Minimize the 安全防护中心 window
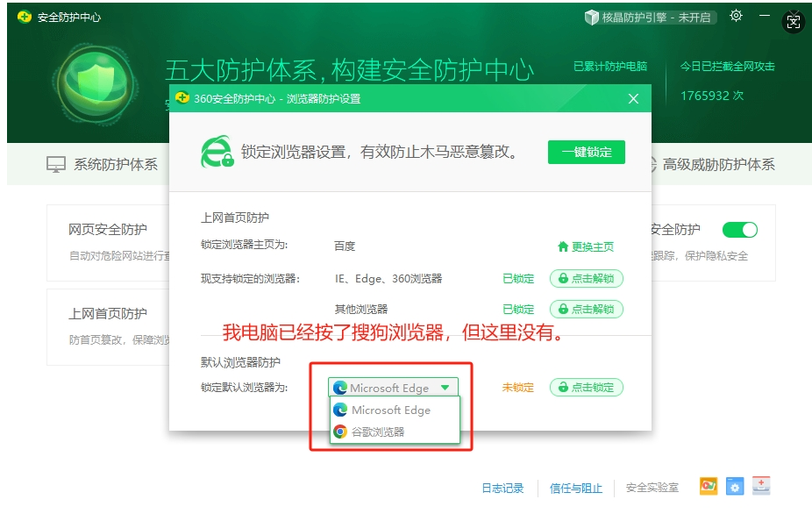This screenshot has width=812, height=521. [x=765, y=16]
